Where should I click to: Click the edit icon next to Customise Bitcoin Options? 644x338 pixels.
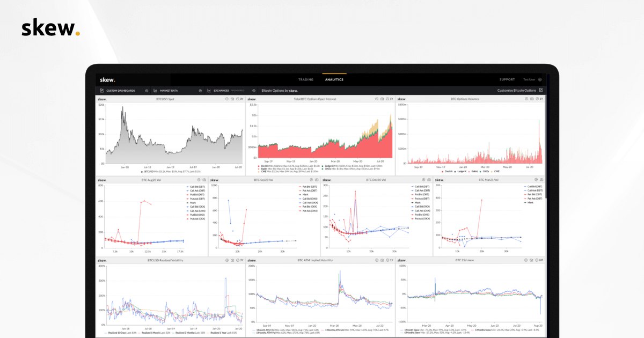point(540,90)
